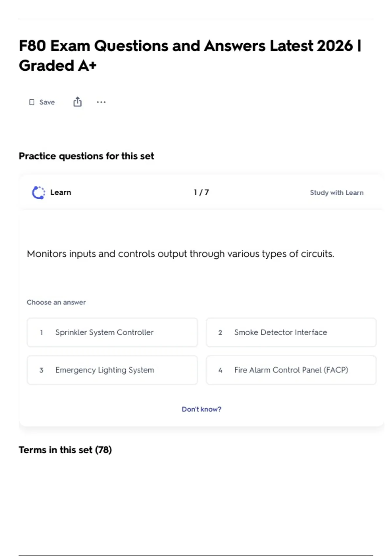The image size is (392, 556).
Task: Click the circular Learn mode icon
Action: pos(39,193)
